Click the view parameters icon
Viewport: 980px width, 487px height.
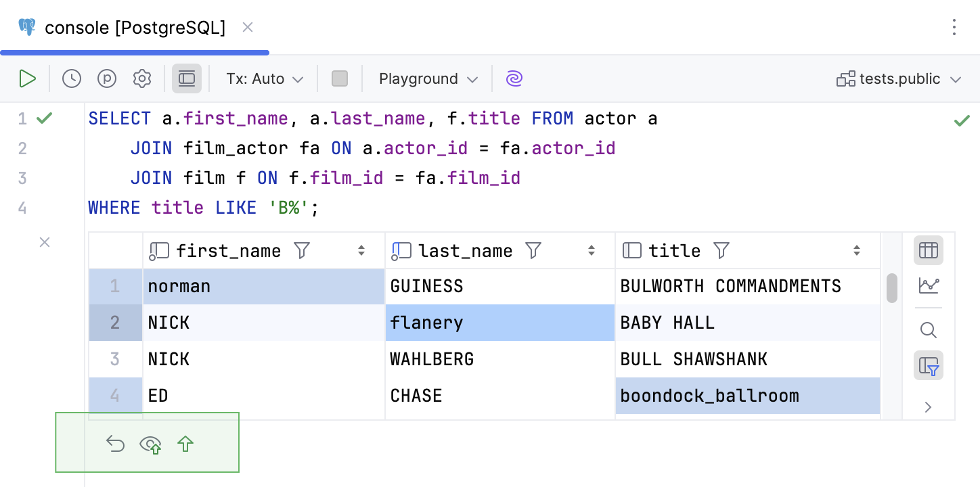pos(107,79)
